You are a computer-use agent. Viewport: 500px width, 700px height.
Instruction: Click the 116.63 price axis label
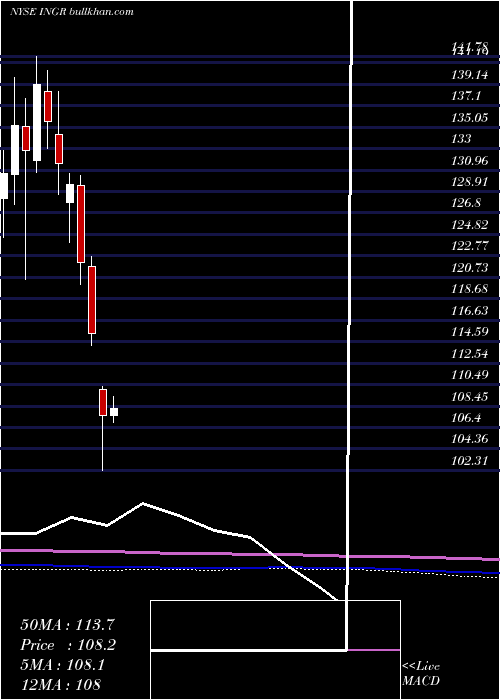[x=470, y=310]
